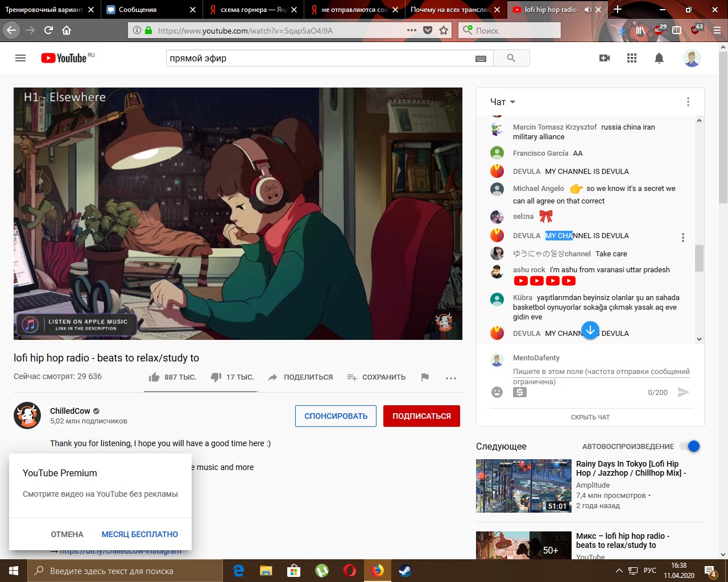This screenshot has height=582, width=728.
Task: Dismiss the YouTube Premium popup with ОТМЕНА
Action: coord(67,534)
